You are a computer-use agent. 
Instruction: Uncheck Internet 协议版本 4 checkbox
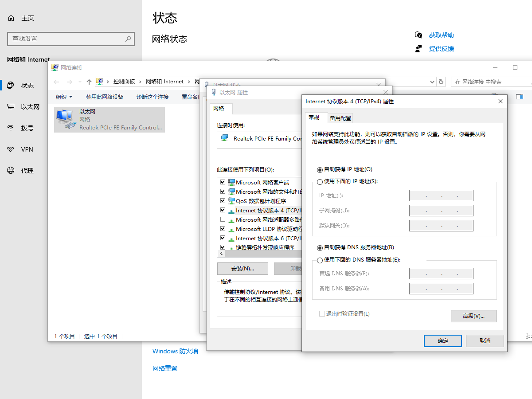click(x=223, y=210)
